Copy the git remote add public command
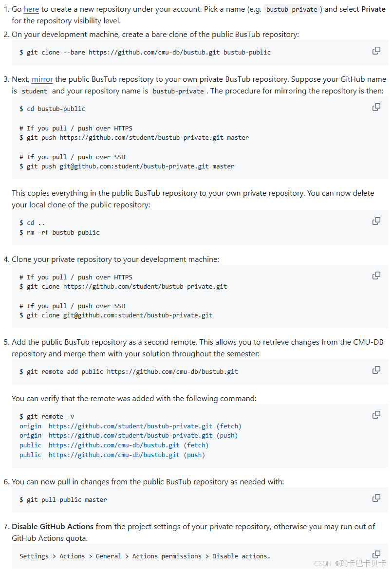Screen dimensions: 392x571 click(376, 369)
